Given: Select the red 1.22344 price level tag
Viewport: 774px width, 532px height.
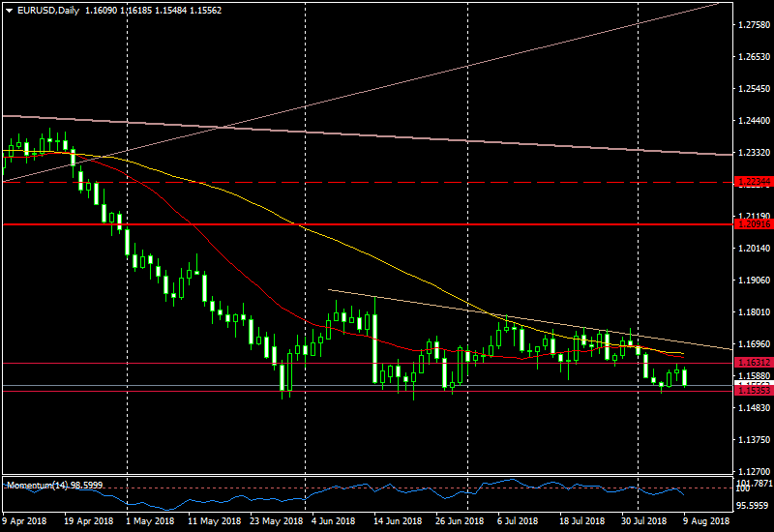Looking at the screenshot, I should click(x=753, y=182).
